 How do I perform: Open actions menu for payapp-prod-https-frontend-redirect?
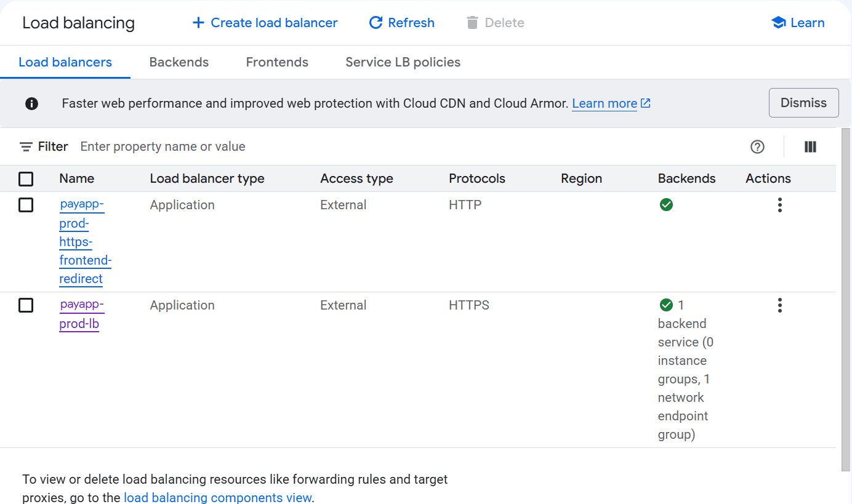click(x=780, y=205)
